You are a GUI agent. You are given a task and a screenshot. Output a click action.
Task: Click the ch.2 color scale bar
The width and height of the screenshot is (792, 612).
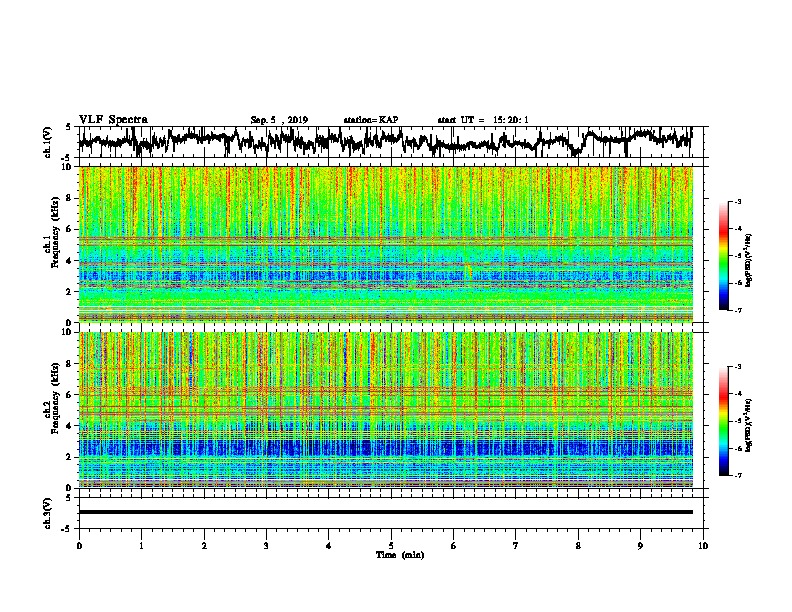coord(724,421)
